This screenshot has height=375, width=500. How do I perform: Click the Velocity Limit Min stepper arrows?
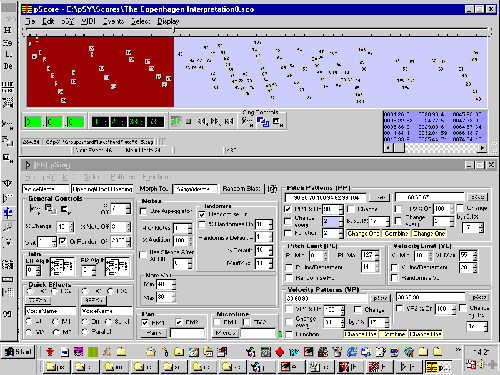[x=430, y=256]
